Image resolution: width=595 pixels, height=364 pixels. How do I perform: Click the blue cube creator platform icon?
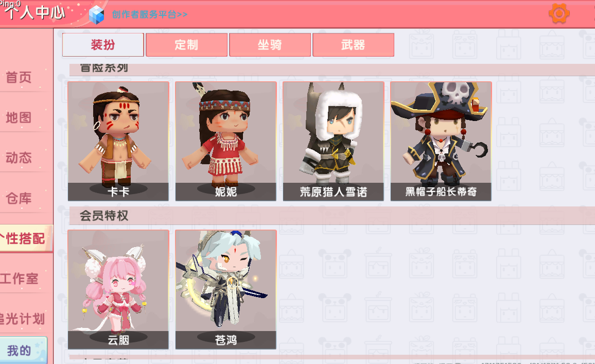tap(96, 15)
